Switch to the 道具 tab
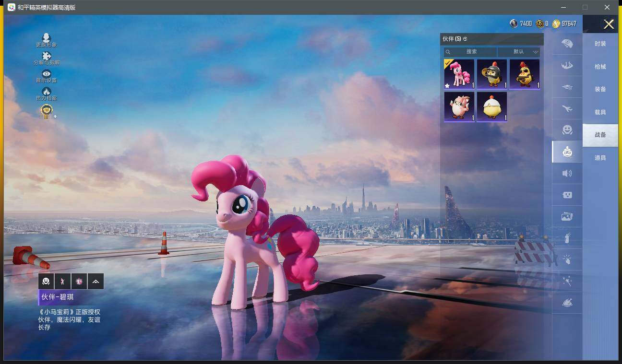Screen dimensions: 622x364 (x=600, y=158)
